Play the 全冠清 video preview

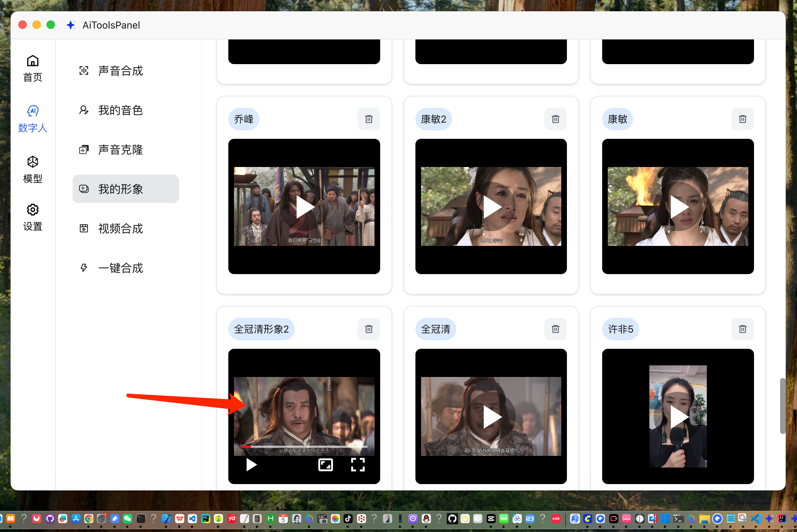[491, 417]
